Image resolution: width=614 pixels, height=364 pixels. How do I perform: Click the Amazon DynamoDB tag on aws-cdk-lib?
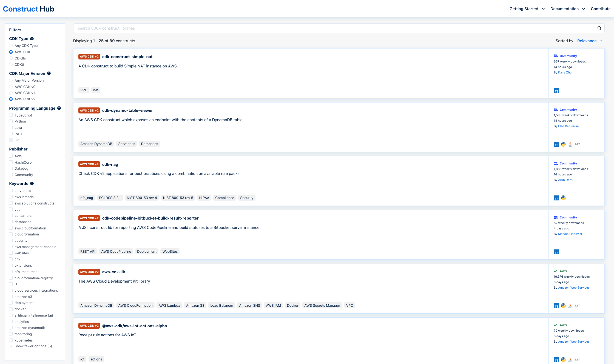point(96,305)
